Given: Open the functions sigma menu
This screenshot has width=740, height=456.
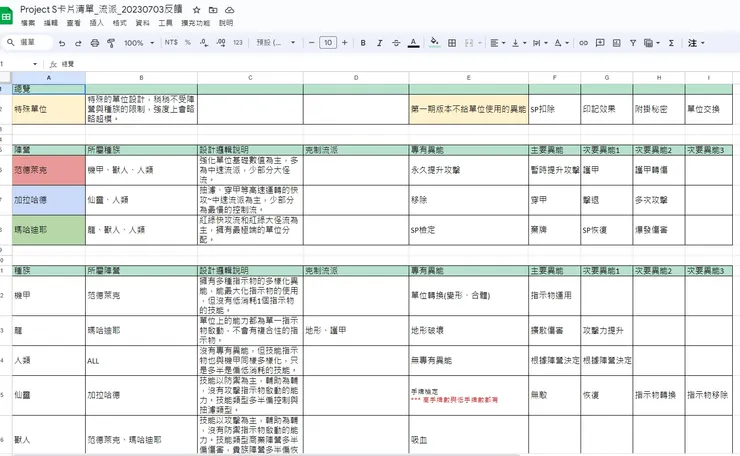Looking at the screenshot, I should (x=671, y=43).
